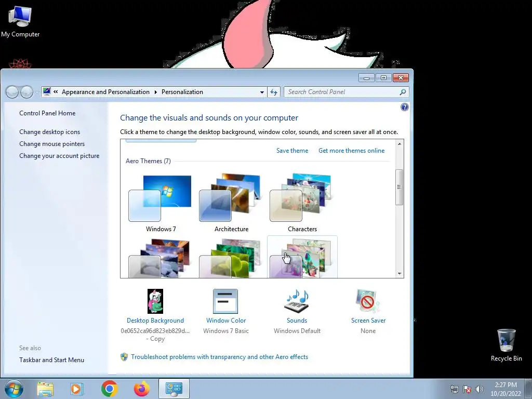Click the Action Center flag tray icon

point(467,389)
